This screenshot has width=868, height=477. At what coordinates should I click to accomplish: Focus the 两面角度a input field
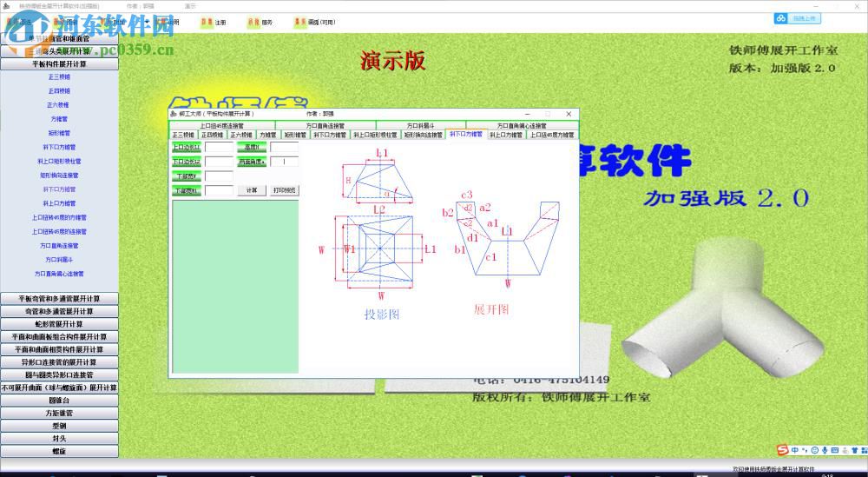(x=285, y=162)
